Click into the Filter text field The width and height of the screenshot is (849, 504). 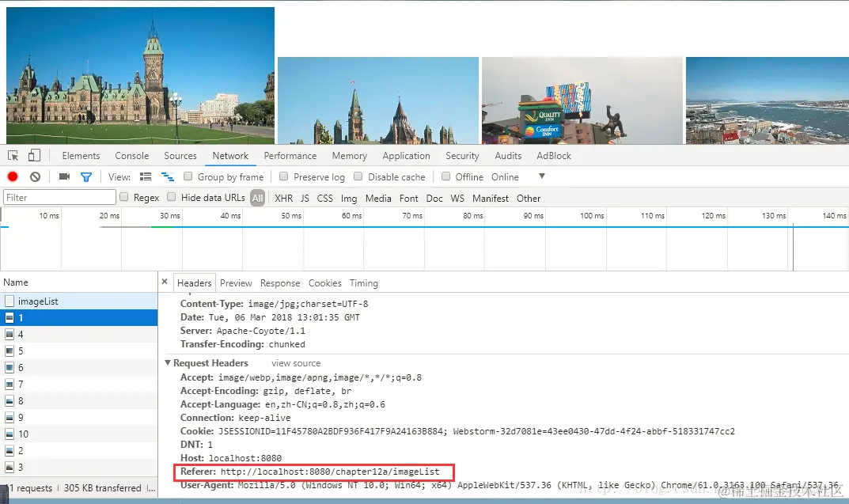(59, 197)
